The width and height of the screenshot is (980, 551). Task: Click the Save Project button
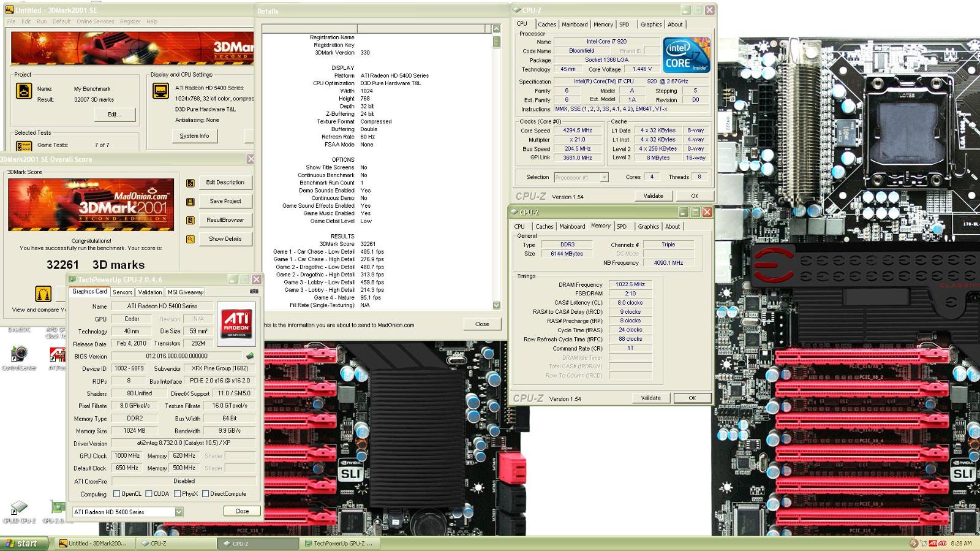point(225,202)
